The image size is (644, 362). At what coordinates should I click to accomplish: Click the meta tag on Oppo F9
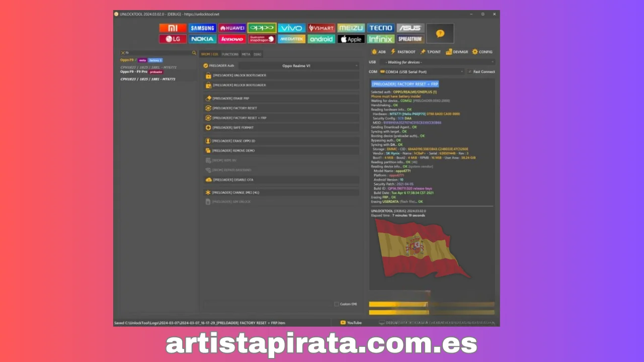[142, 60]
